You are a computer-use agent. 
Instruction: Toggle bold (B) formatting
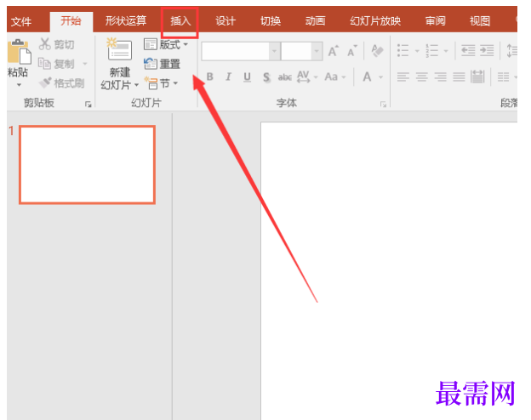pyautogui.click(x=210, y=77)
